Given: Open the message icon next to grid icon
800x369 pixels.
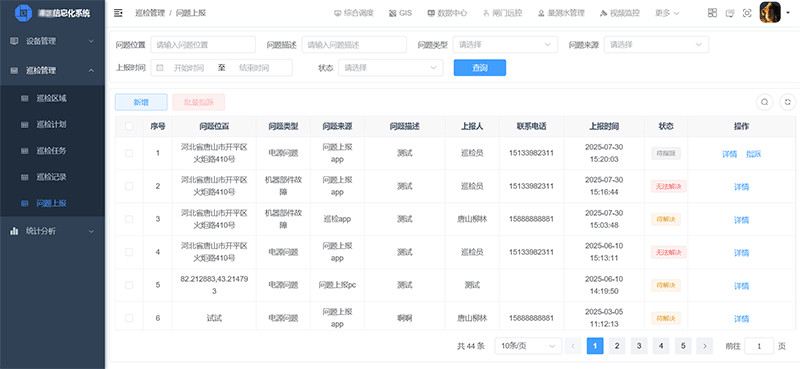Looking at the screenshot, I should tap(730, 13).
